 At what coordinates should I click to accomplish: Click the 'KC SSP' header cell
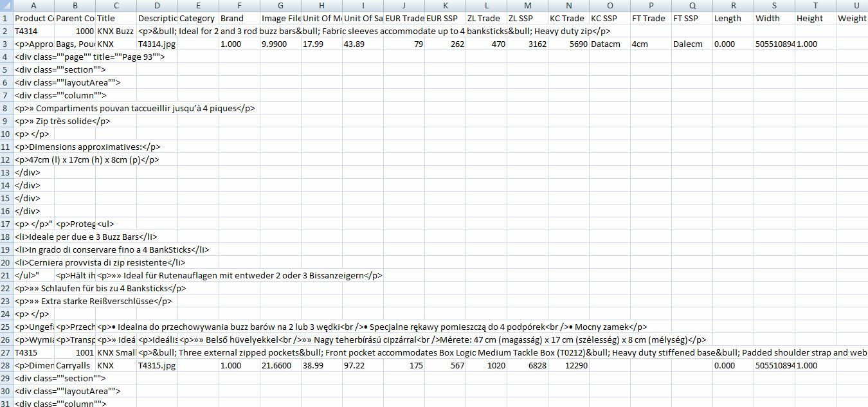[x=610, y=18]
